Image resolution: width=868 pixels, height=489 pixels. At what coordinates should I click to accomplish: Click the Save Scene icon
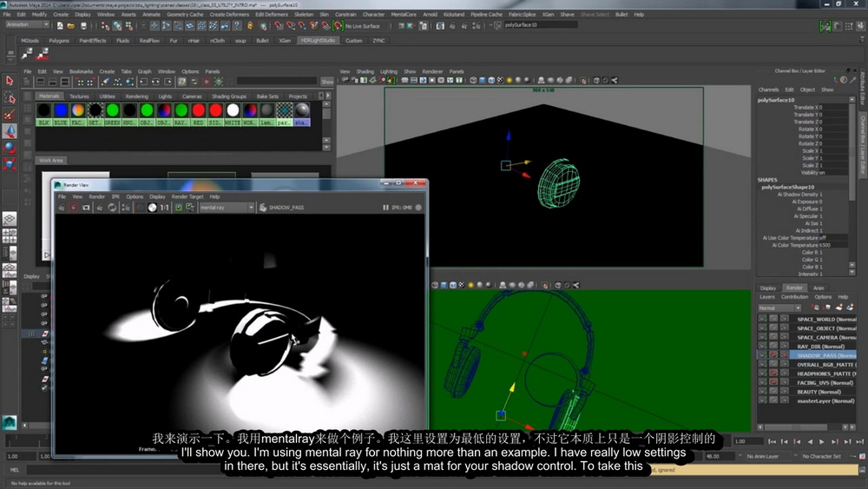(x=83, y=25)
